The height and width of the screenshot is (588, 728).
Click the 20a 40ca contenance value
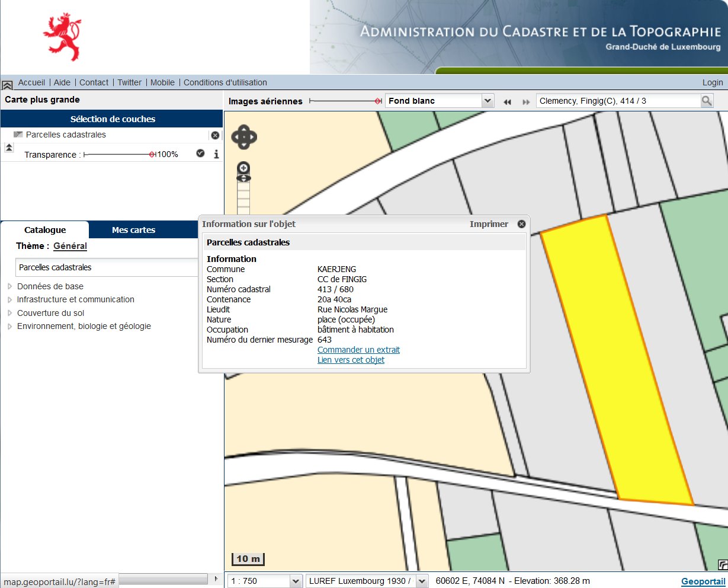pos(334,299)
